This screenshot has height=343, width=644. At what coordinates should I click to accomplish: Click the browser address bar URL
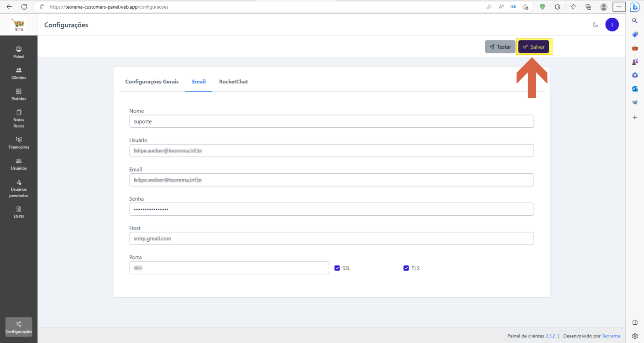109,7
